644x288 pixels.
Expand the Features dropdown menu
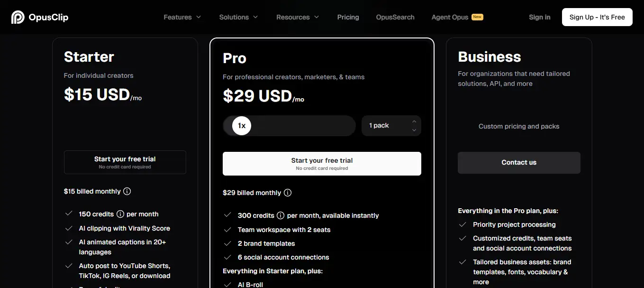click(x=182, y=17)
